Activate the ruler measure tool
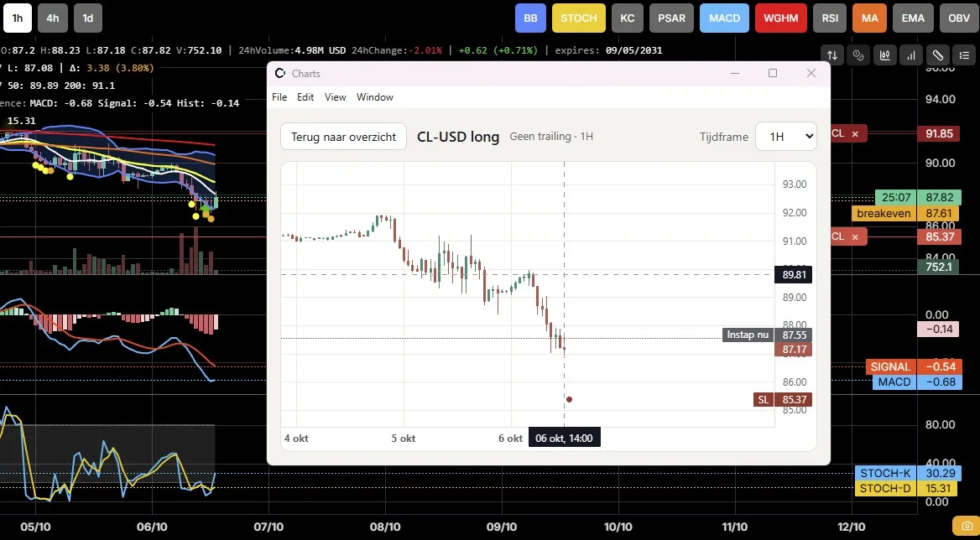Screen dimensions: 980x540 tap(938, 55)
